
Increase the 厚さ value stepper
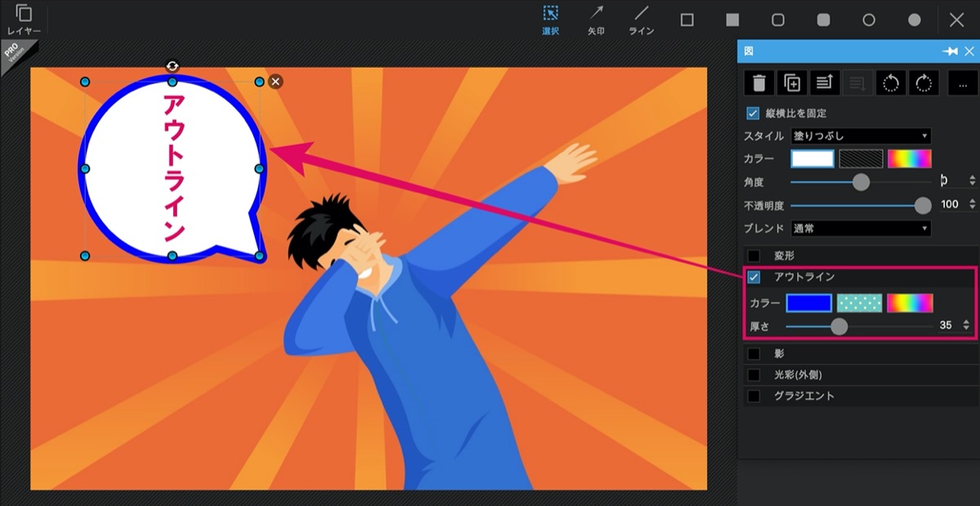coord(967,322)
